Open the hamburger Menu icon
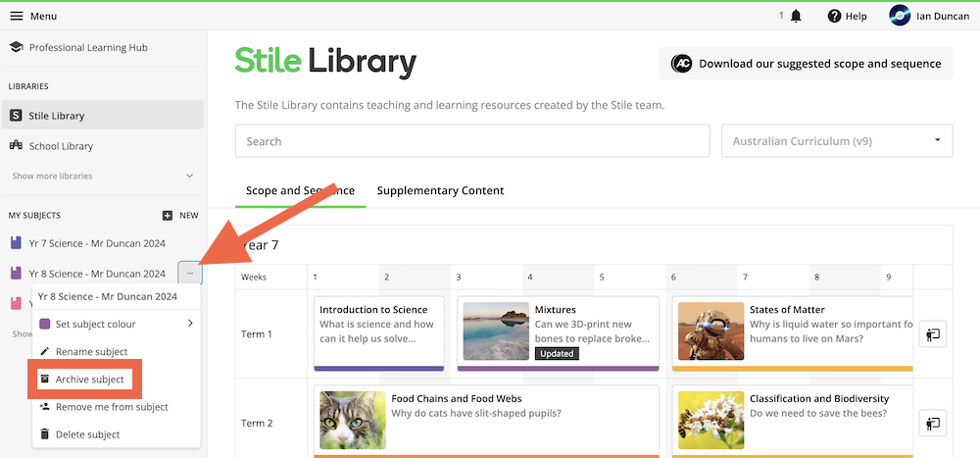 [16, 16]
